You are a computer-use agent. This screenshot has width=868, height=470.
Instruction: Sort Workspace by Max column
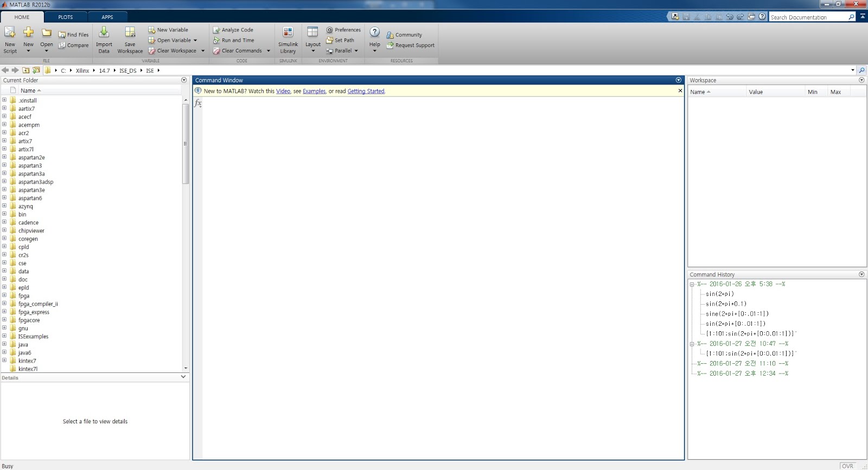[839, 92]
